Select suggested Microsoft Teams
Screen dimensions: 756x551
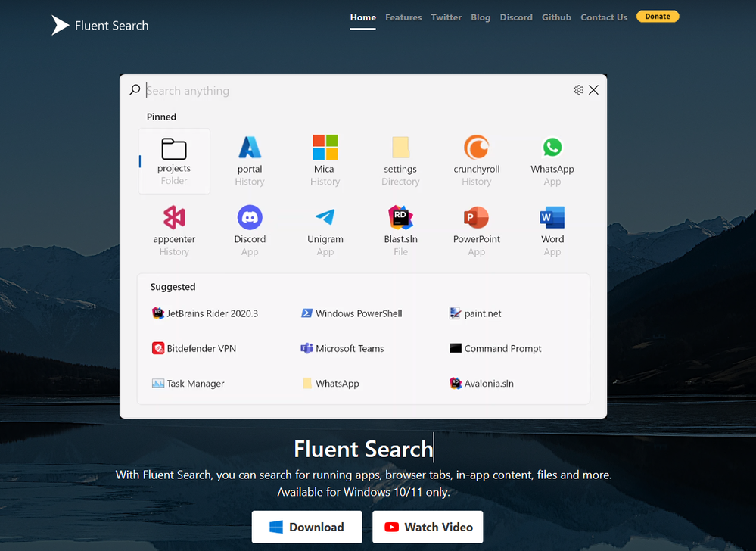pos(342,348)
